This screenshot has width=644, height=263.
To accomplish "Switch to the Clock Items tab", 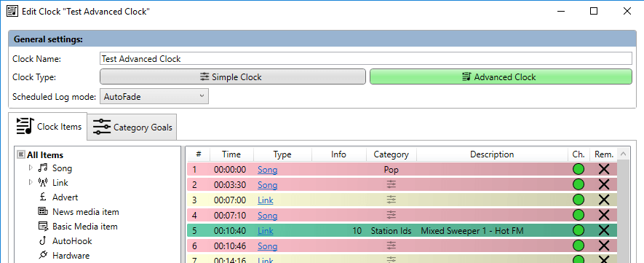I will pos(49,127).
